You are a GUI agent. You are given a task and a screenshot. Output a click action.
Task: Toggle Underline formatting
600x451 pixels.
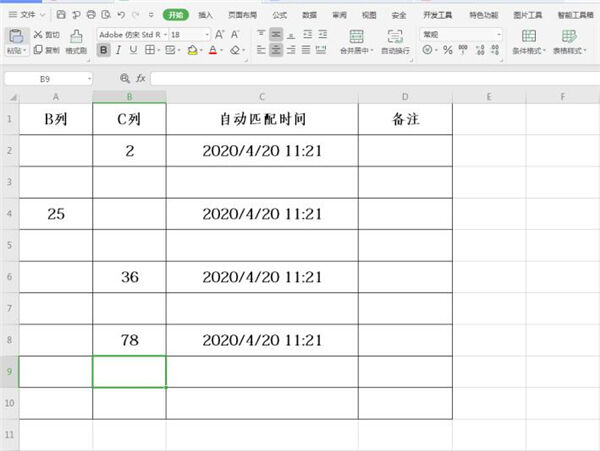(x=133, y=50)
